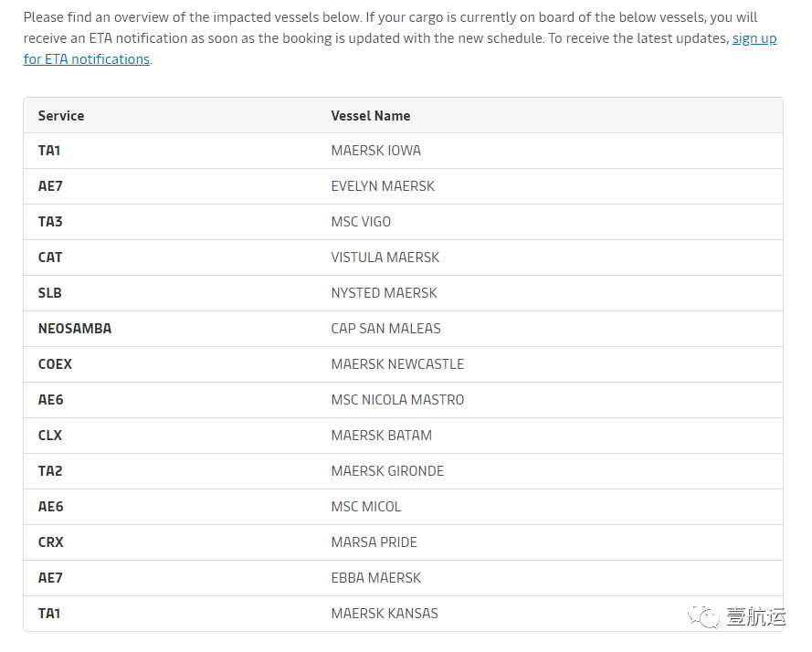Viewport: 812px width, 652px height.
Task: Click the NEOSAMBA service cell
Action: point(75,329)
